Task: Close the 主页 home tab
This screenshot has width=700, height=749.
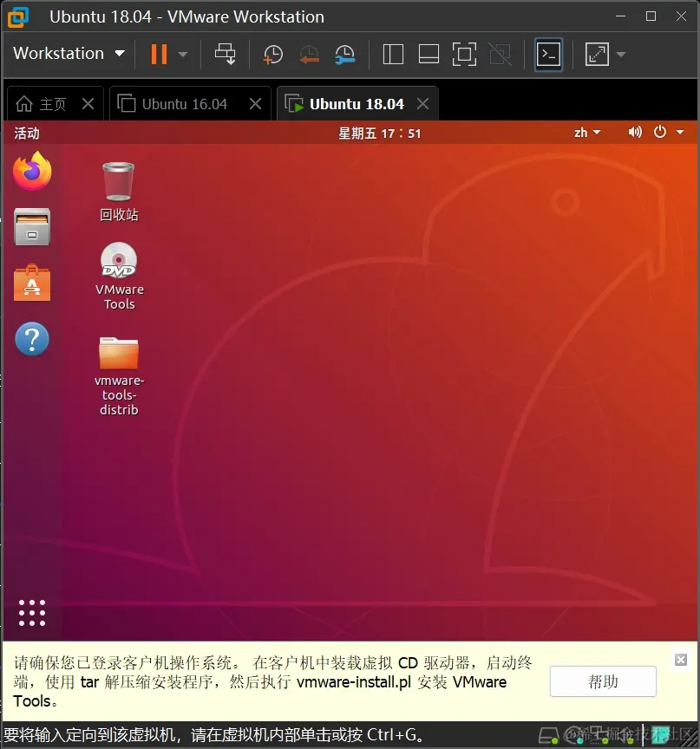Action: tap(88, 104)
